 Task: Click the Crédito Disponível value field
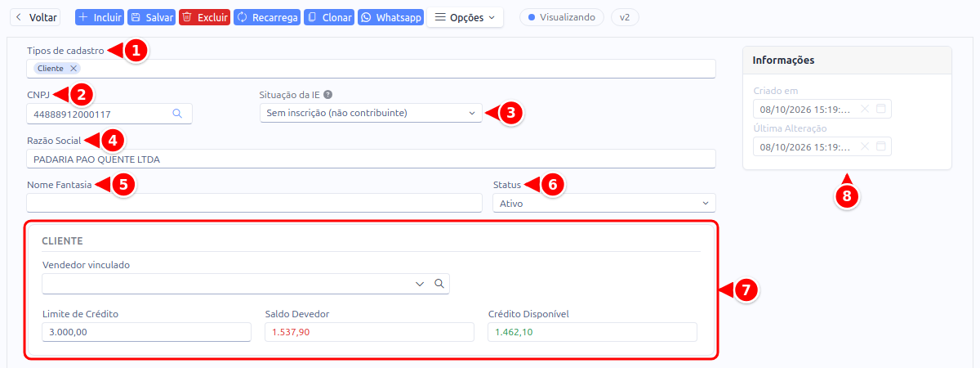592,331
